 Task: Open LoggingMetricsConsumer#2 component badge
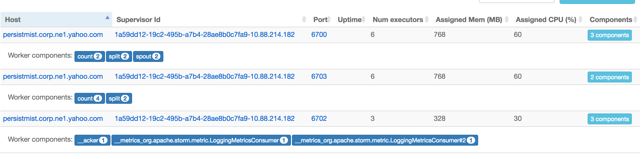pyautogui.click(x=385, y=141)
